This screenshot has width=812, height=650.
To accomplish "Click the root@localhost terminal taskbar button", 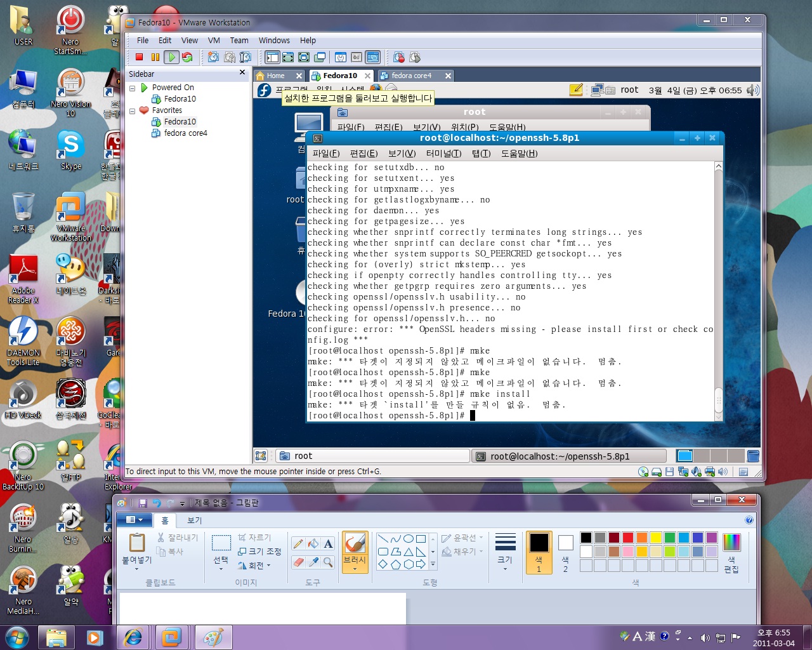I will click(569, 456).
